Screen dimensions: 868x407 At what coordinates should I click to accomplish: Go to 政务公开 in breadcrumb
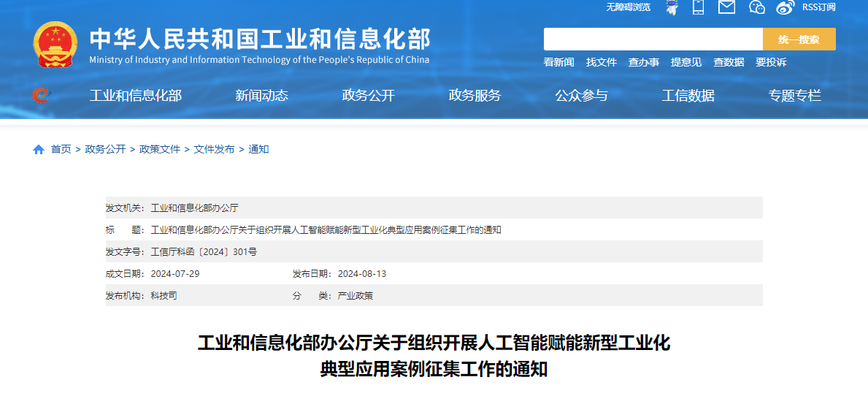[x=105, y=149]
